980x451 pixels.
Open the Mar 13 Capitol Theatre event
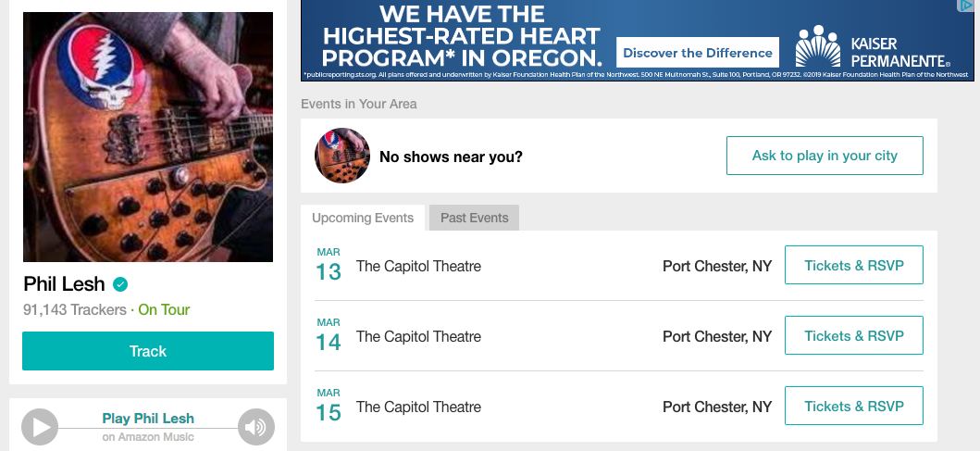[x=419, y=266]
